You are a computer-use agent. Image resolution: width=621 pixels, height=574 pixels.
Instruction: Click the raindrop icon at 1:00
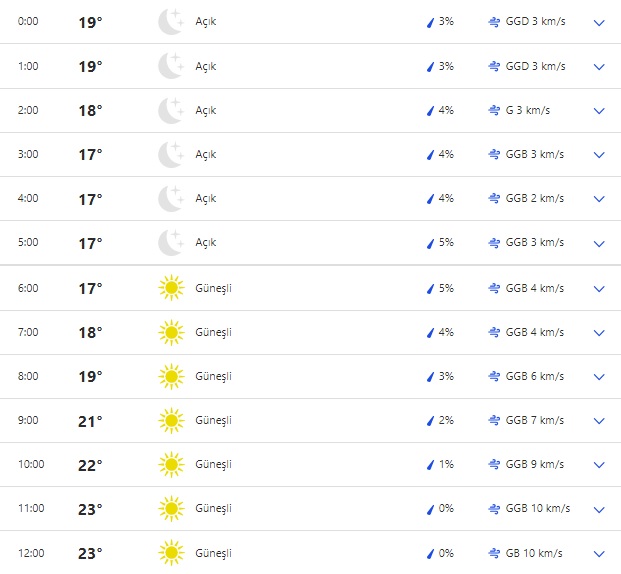(430, 67)
